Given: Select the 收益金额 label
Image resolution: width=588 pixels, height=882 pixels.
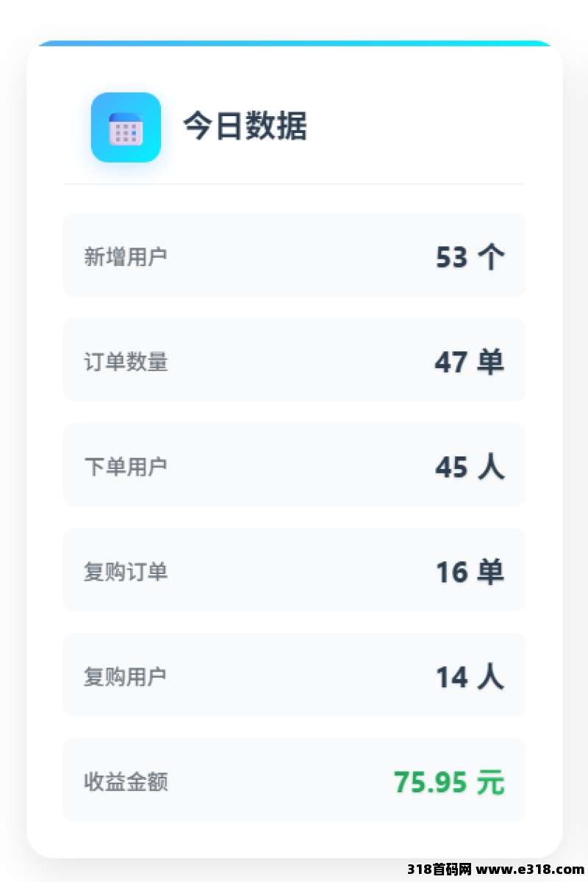Looking at the screenshot, I should (x=126, y=782).
